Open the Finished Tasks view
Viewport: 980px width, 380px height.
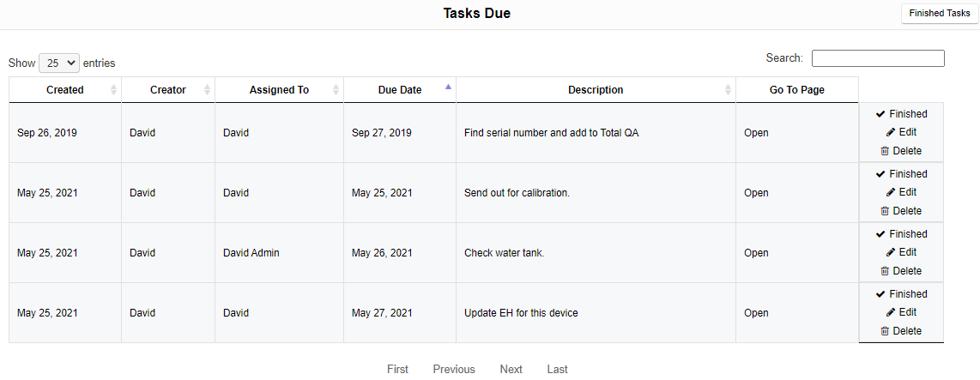tap(939, 13)
